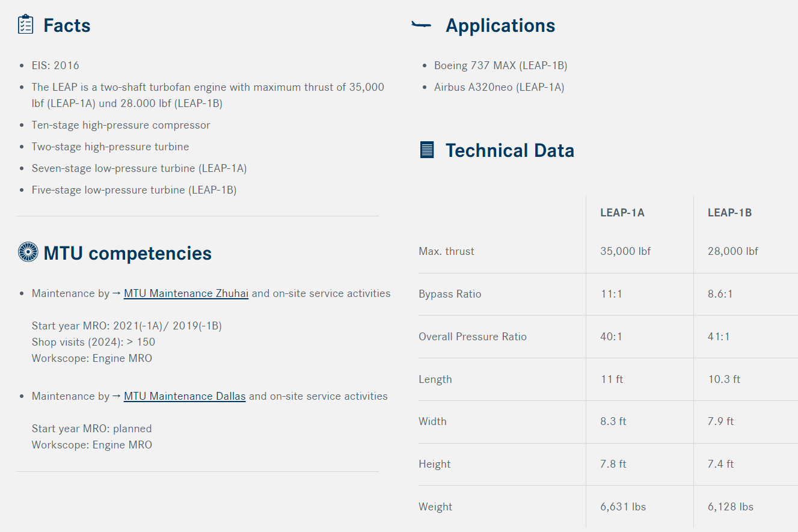798x532 pixels.
Task: Click the 'Bypass Ratio' row label
Action: pos(450,294)
